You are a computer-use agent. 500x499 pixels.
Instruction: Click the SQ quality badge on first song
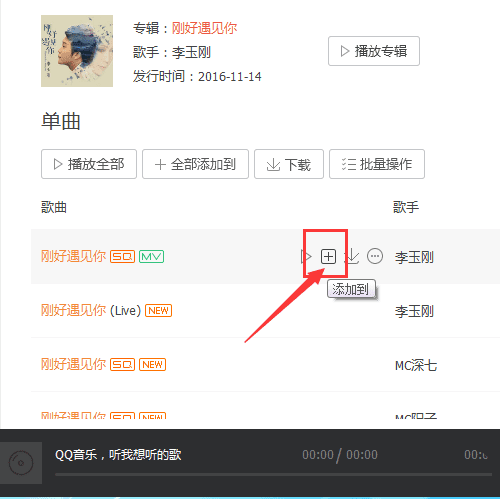coord(122,256)
